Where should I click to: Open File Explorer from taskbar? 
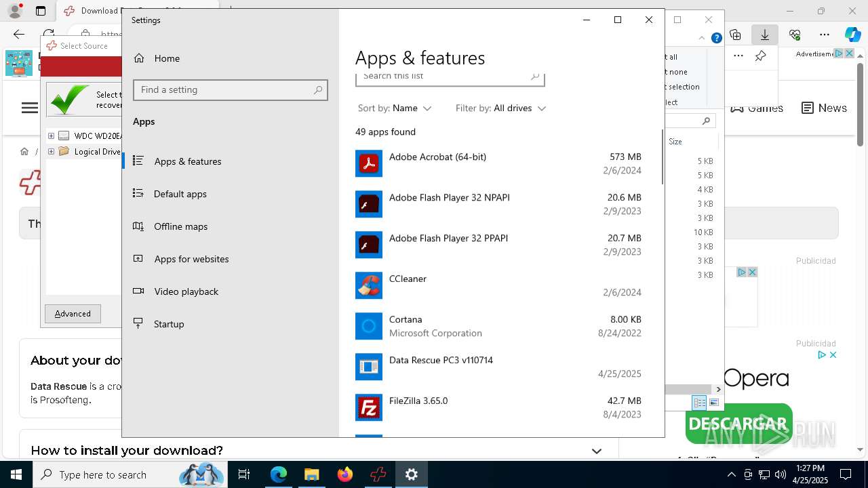[x=312, y=474]
